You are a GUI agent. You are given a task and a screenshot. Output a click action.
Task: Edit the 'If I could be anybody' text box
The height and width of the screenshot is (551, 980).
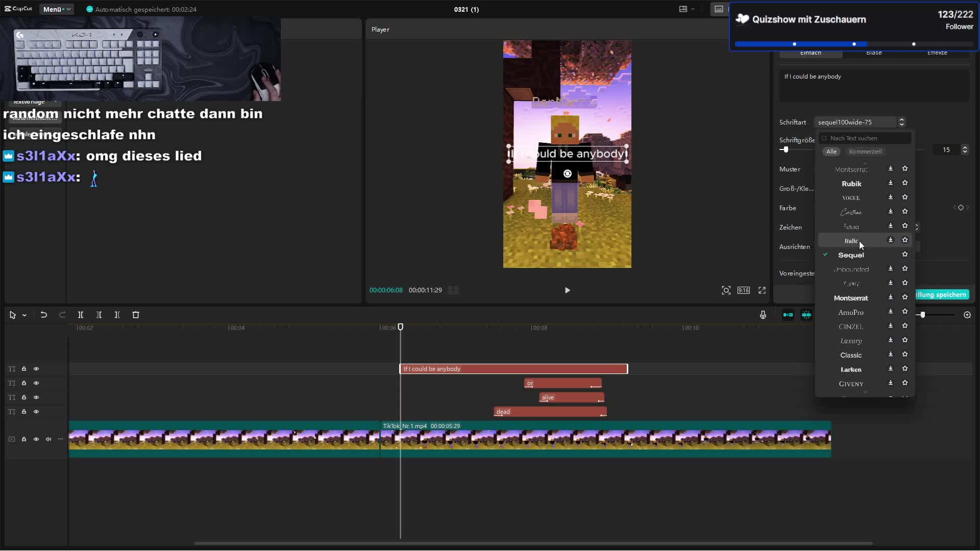874,85
